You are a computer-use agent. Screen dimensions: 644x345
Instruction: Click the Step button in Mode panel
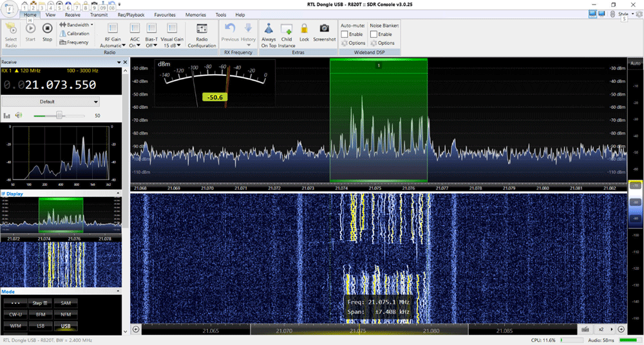pos(40,303)
